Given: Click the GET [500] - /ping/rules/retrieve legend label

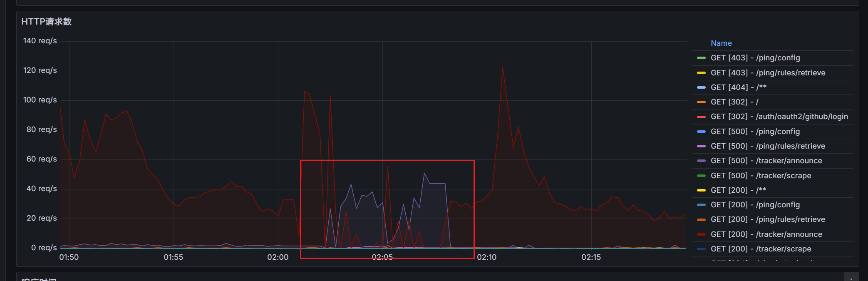Looking at the screenshot, I should tap(767, 146).
